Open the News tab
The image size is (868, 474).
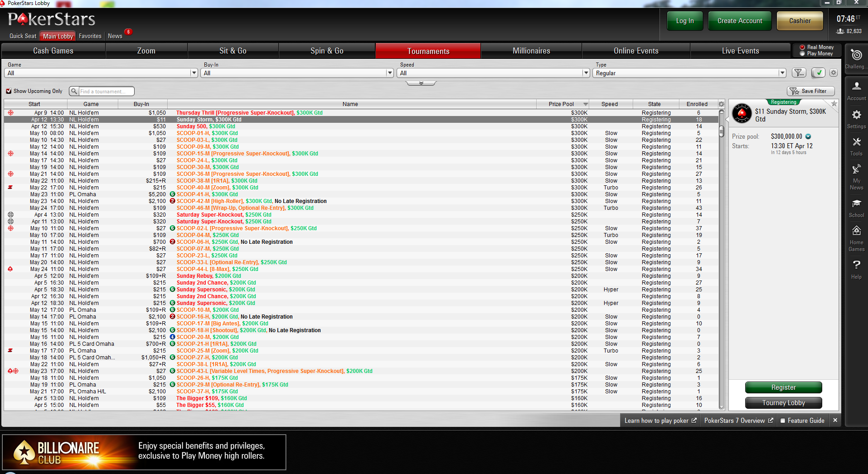115,36
